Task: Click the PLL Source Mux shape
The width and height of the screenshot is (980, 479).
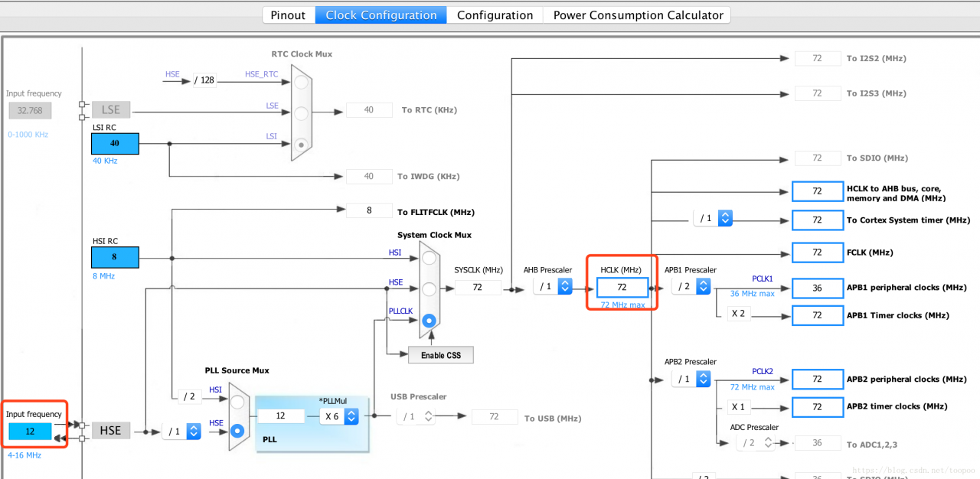Action: click(240, 416)
